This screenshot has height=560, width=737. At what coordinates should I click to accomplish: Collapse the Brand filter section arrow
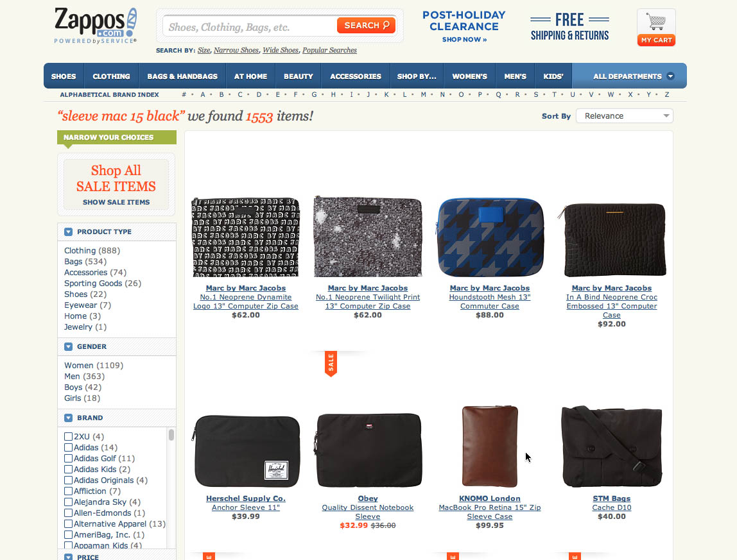pos(69,418)
